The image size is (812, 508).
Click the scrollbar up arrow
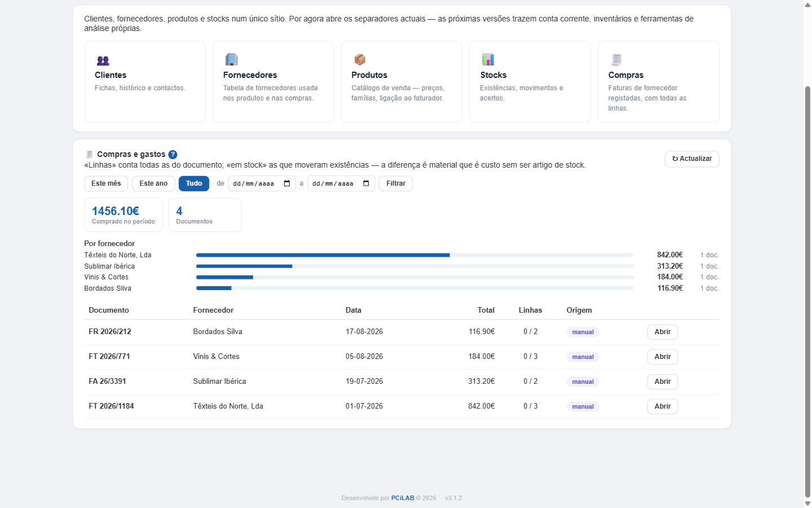[x=807, y=5]
